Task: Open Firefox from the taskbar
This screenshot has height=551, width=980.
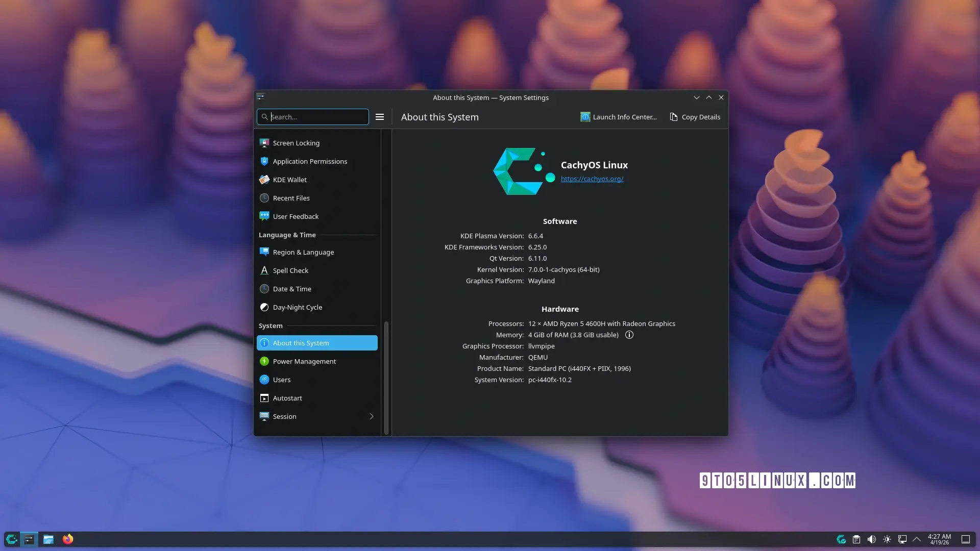Action: pyautogui.click(x=68, y=539)
